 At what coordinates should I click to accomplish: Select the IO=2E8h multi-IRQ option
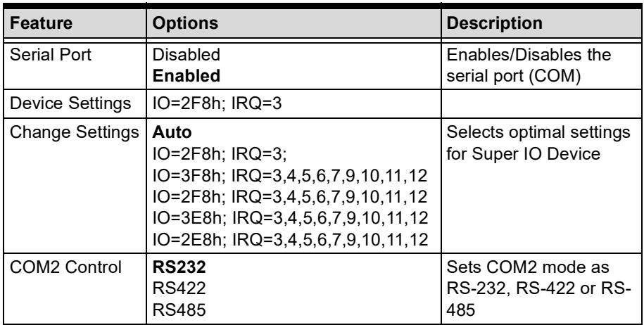tap(291, 239)
